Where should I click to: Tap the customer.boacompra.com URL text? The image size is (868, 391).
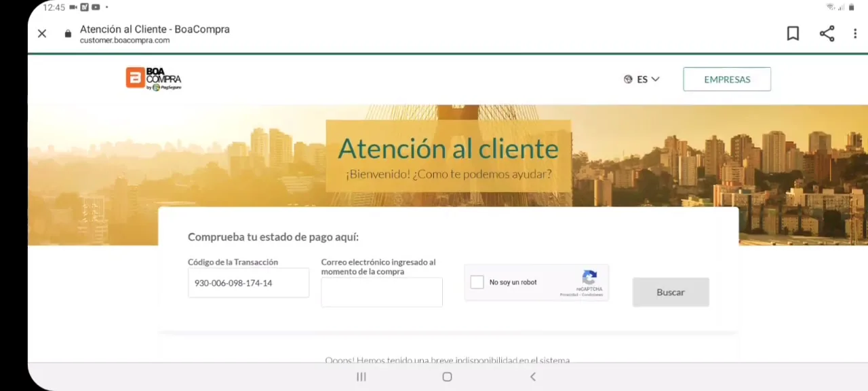coord(125,41)
